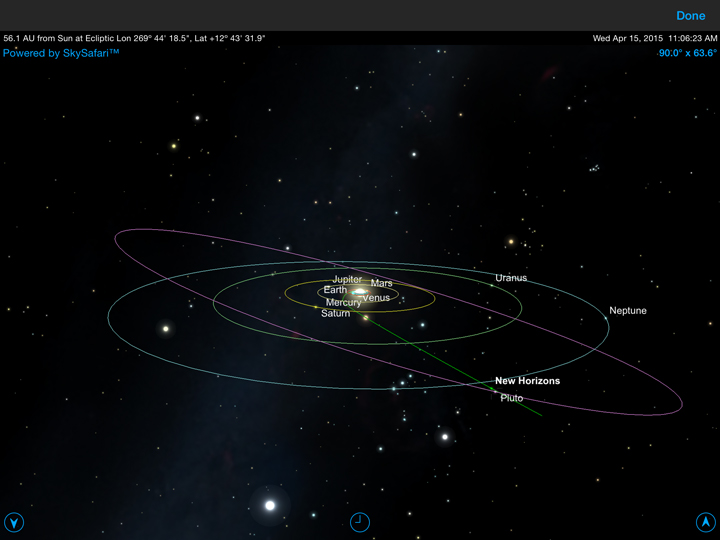
Task: Select the Pluto label
Action: (512, 398)
